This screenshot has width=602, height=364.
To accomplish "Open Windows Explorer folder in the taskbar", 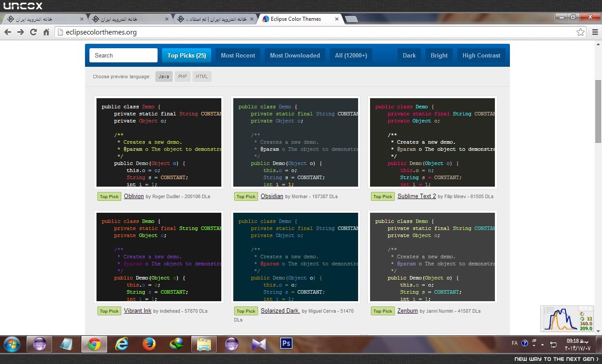I will pyautogui.click(x=204, y=344).
